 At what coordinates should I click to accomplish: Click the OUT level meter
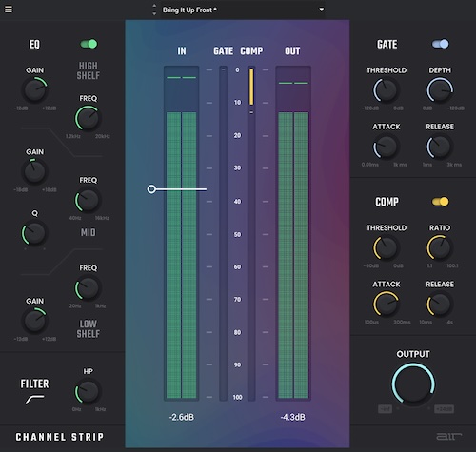[293, 233]
